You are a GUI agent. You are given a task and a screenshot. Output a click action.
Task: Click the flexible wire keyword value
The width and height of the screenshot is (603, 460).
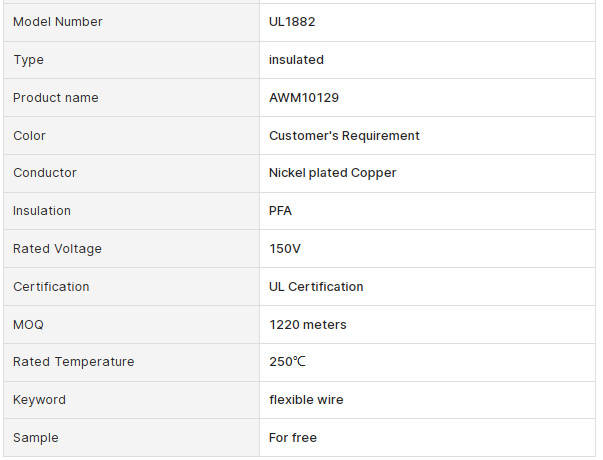[306, 400]
